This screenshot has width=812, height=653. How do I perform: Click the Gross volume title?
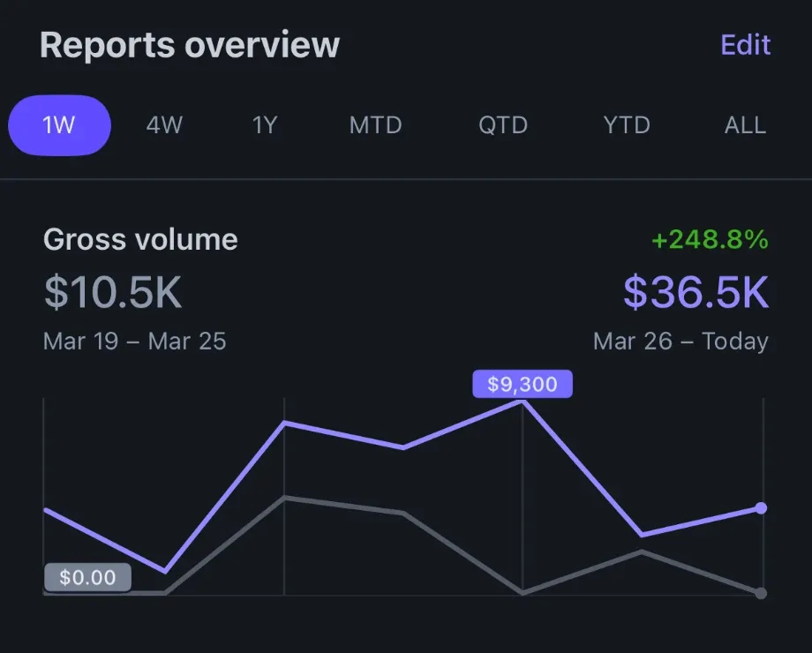[x=140, y=240]
